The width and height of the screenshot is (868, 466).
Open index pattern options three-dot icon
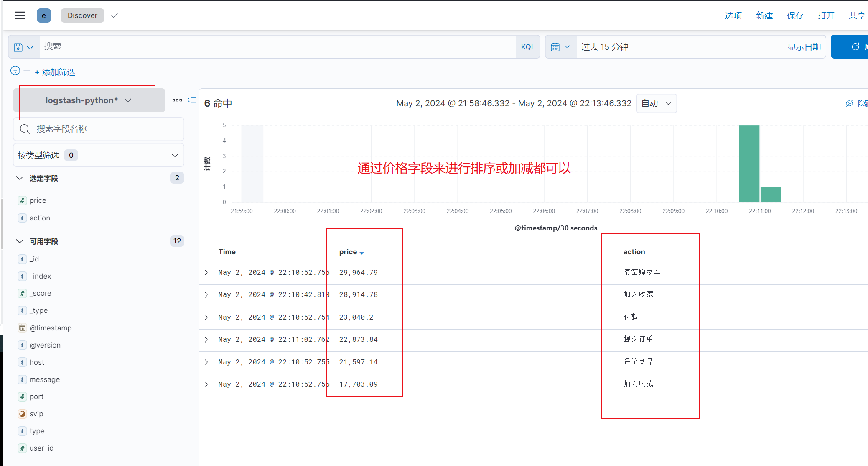click(x=177, y=100)
